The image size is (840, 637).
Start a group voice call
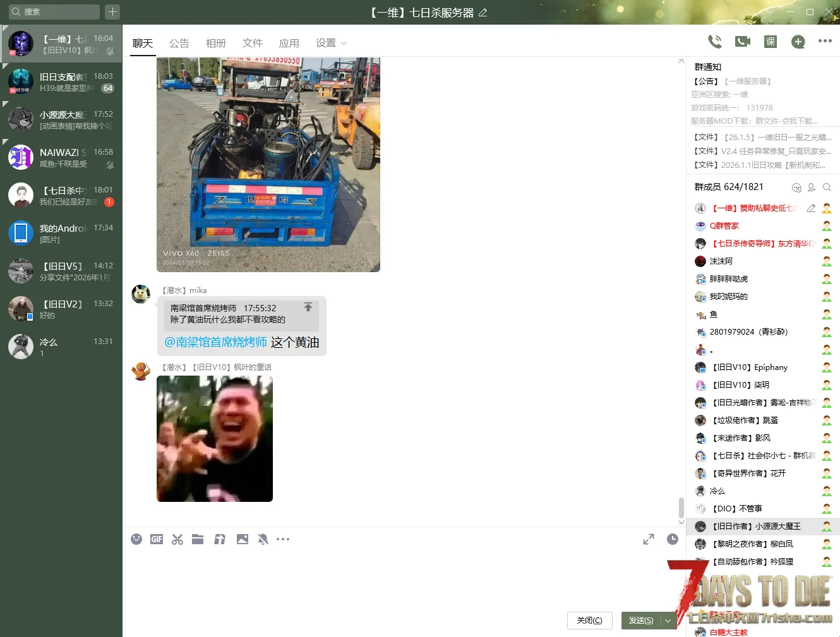(715, 42)
